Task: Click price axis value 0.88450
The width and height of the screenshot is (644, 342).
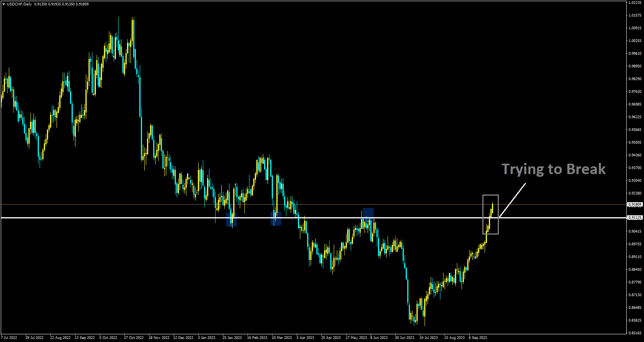Action: point(635,270)
